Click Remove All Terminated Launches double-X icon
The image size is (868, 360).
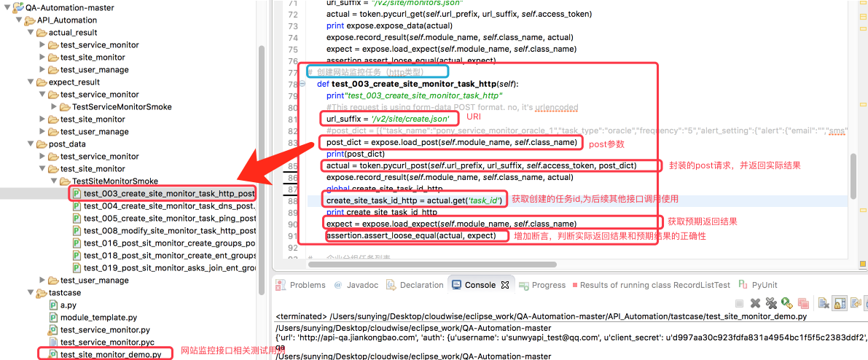pyautogui.click(x=771, y=303)
